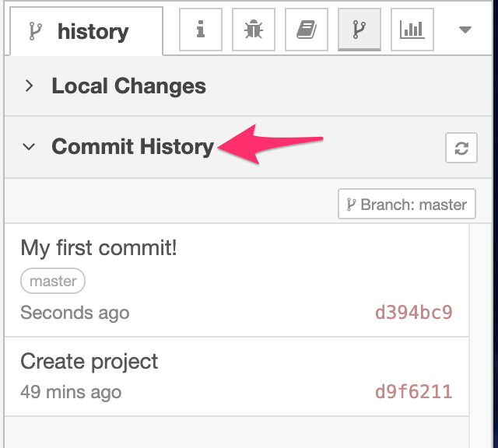Show more sidebar tabs with dropdown arrow
Screen dimensions: 498x448
point(465,30)
